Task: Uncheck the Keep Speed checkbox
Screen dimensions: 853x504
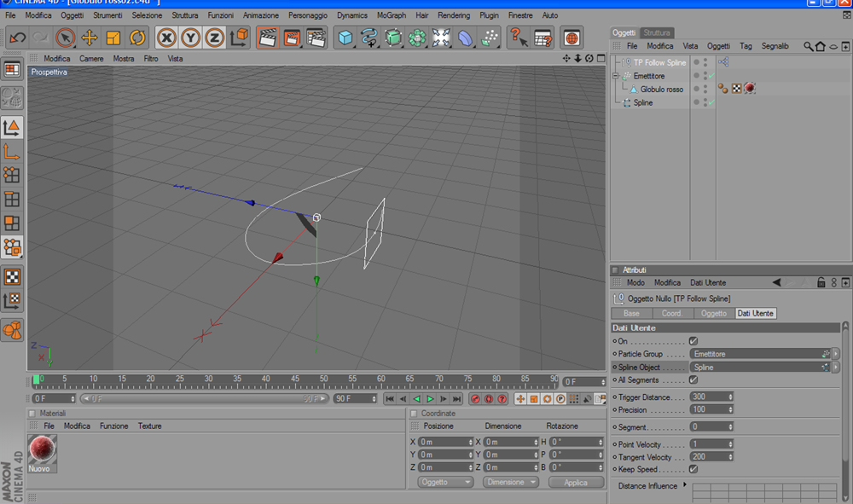Action: [693, 469]
